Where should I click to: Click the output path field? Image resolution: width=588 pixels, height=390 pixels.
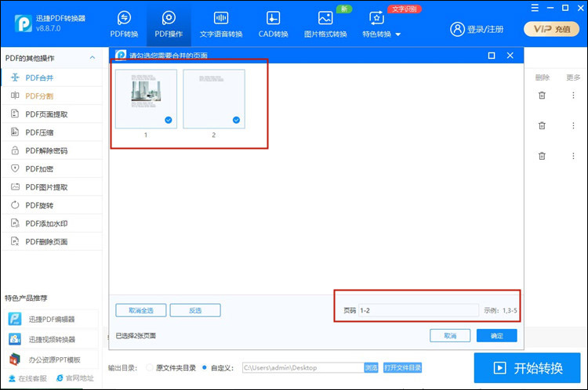pyautogui.click(x=303, y=367)
